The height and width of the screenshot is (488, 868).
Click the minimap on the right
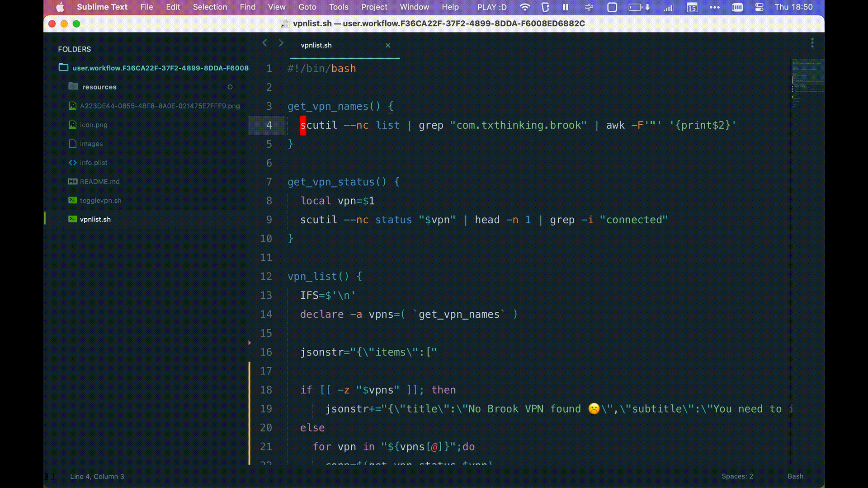click(x=808, y=84)
